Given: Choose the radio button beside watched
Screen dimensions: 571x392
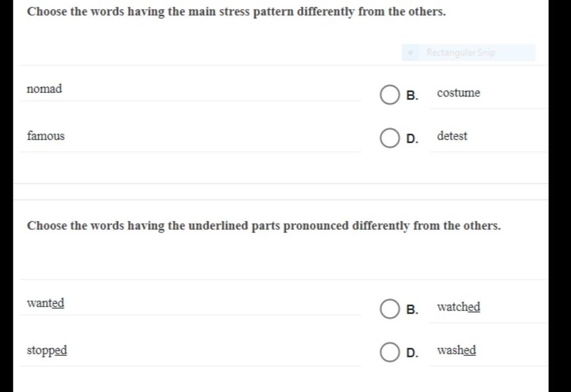Looking at the screenshot, I should click(390, 309).
